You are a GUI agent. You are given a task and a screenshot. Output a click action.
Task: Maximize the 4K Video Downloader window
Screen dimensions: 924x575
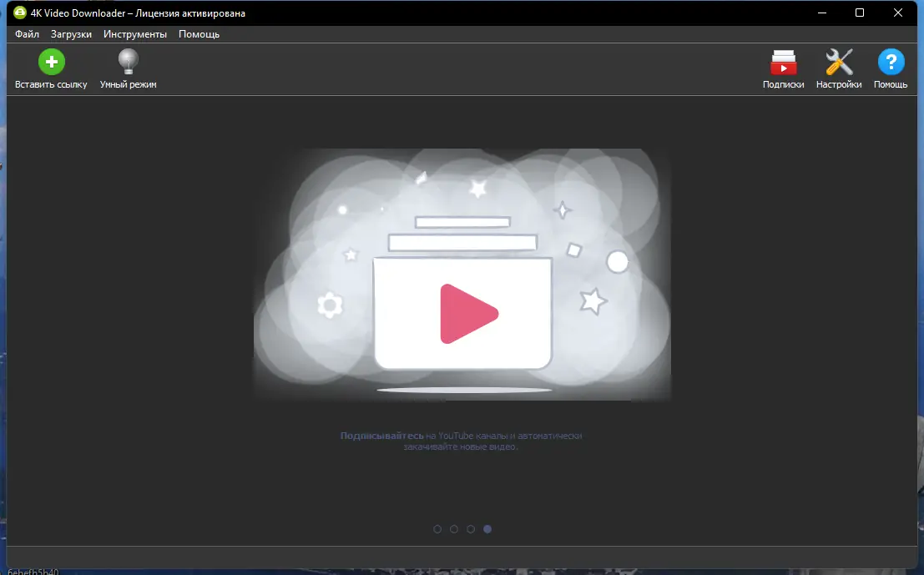860,13
